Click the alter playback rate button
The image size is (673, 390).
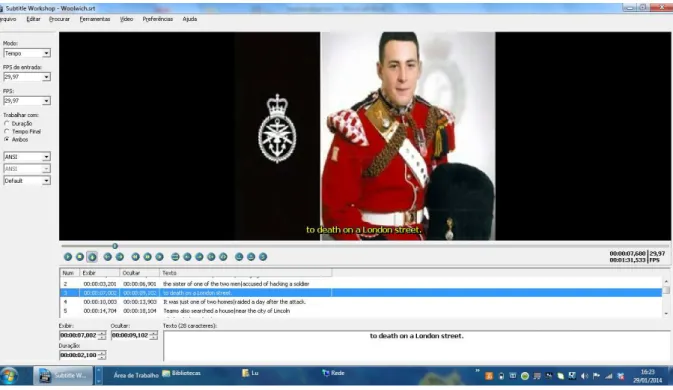(x=159, y=257)
